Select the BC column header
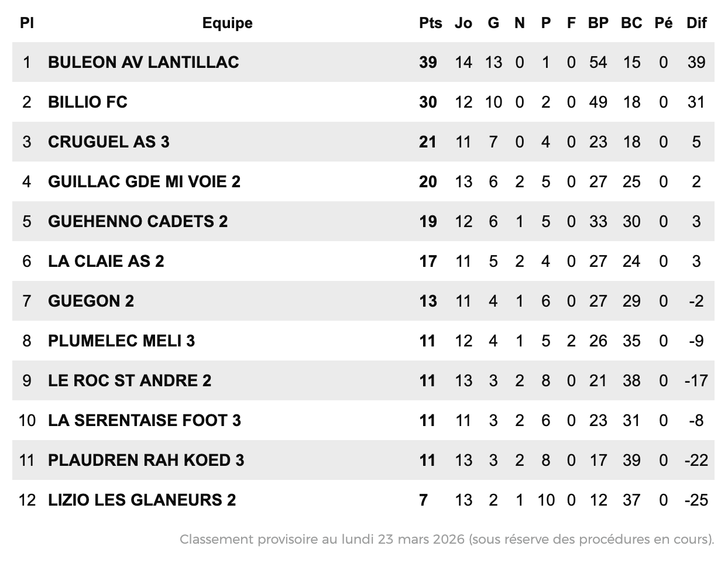This screenshot has height=563, width=728. tap(631, 23)
